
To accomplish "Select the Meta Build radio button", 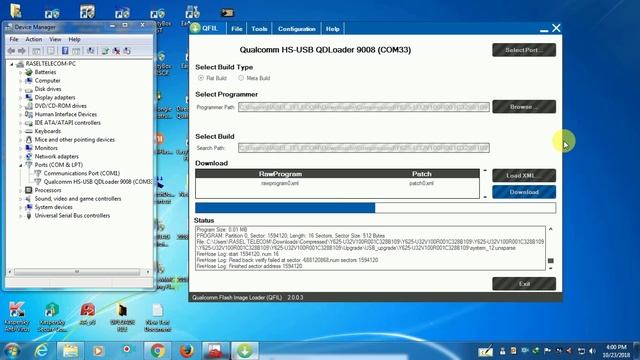I will pyautogui.click(x=241, y=78).
